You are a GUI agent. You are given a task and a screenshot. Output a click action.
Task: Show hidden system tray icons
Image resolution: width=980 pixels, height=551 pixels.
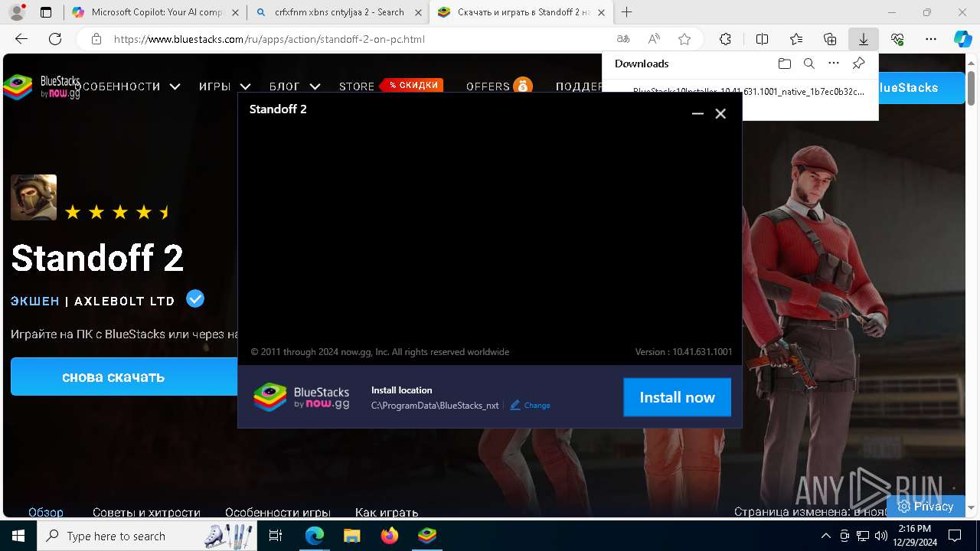click(x=825, y=536)
